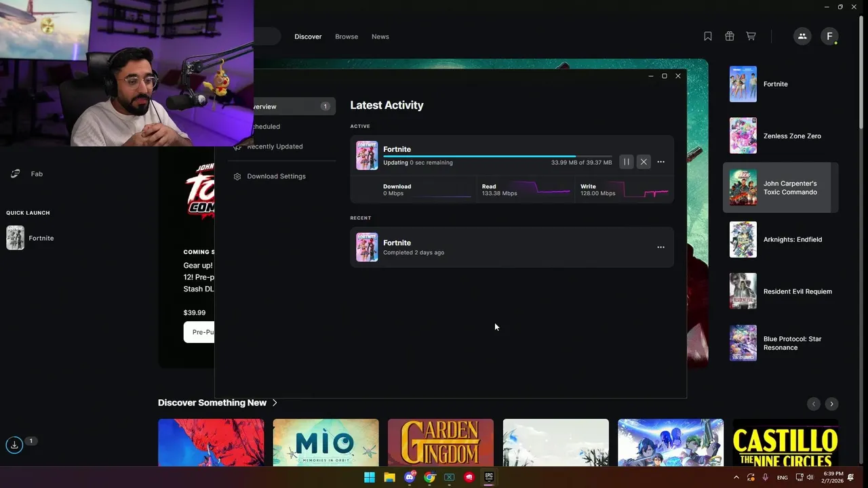Open the Windows Start menu
Screen dimensions: 868x488
(x=370, y=477)
